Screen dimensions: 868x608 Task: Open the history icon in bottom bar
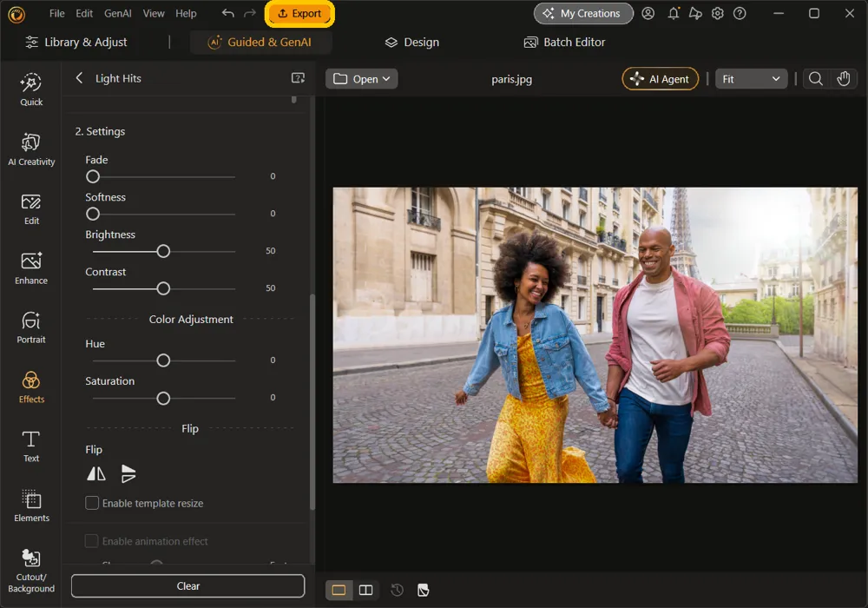click(397, 590)
